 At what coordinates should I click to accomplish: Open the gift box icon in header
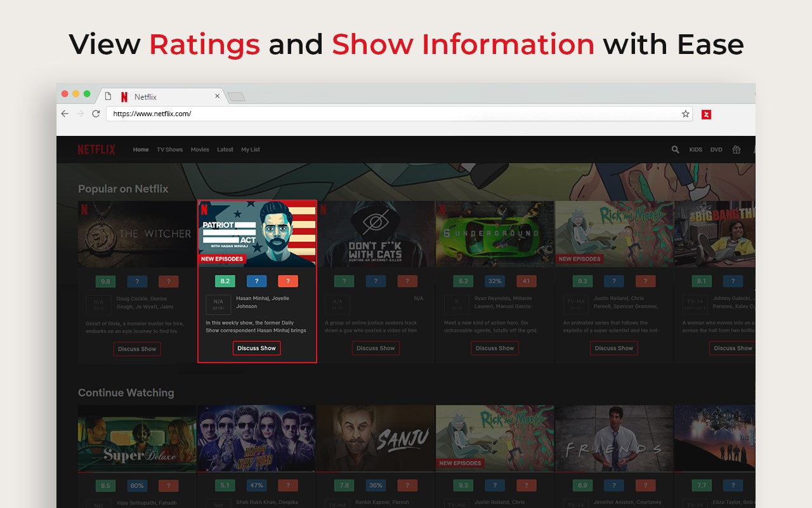tap(737, 150)
